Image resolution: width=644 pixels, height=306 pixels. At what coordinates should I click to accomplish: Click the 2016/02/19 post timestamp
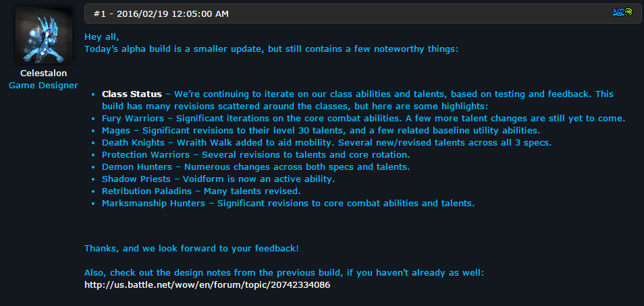click(x=173, y=14)
